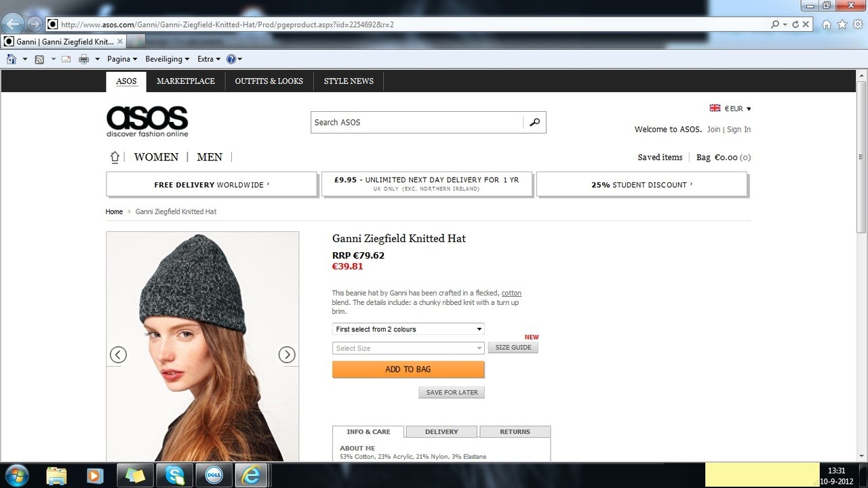Image resolution: width=868 pixels, height=488 pixels.
Task: Show the next product image
Action: tap(287, 354)
